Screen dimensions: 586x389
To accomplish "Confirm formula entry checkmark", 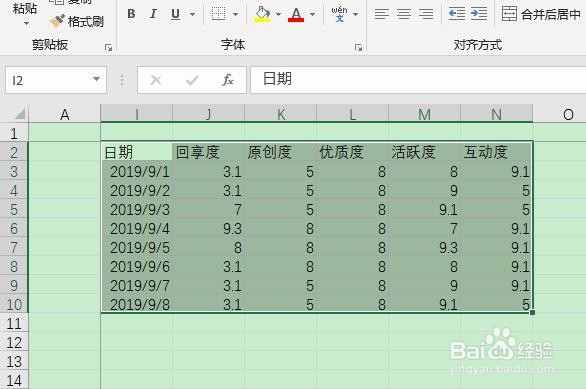I will pos(192,80).
